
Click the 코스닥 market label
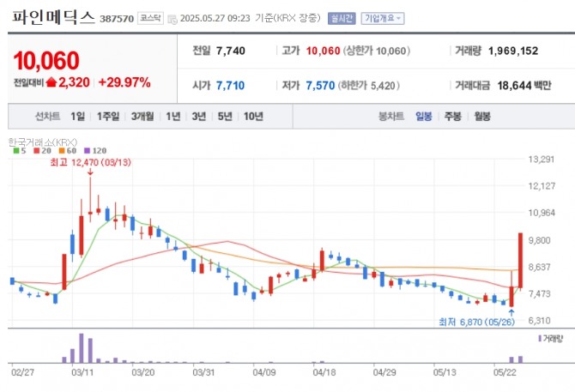coord(150,18)
